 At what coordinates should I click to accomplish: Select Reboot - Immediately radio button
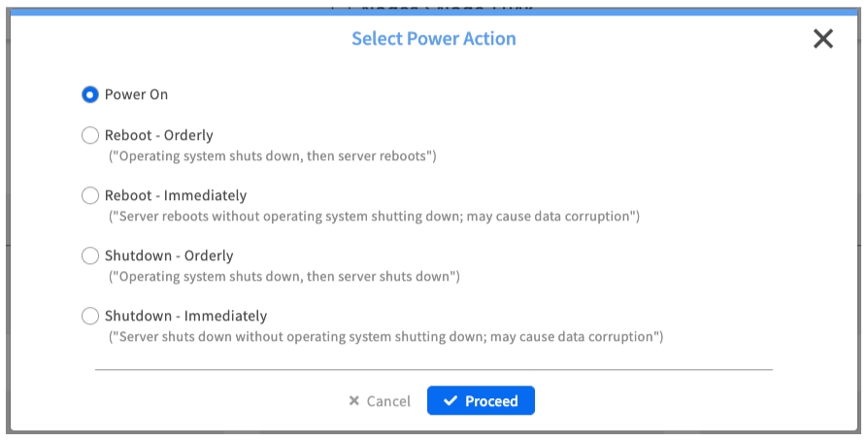coord(90,195)
